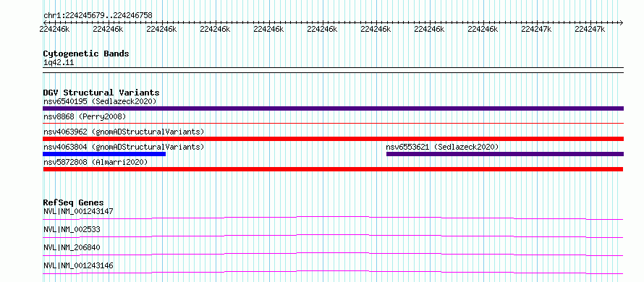Open transcript NVL|NM_002533
This screenshot has height=282, width=644.
tap(72, 229)
